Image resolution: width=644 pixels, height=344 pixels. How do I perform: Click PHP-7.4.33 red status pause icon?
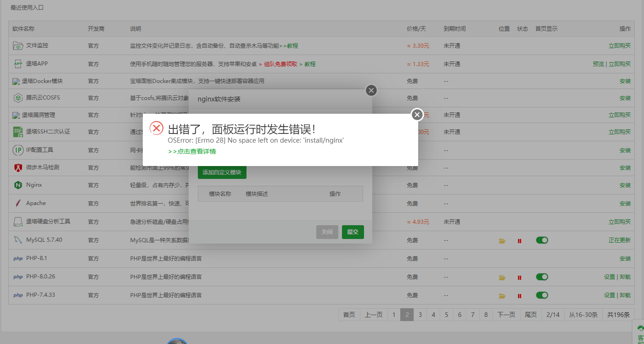point(520,296)
